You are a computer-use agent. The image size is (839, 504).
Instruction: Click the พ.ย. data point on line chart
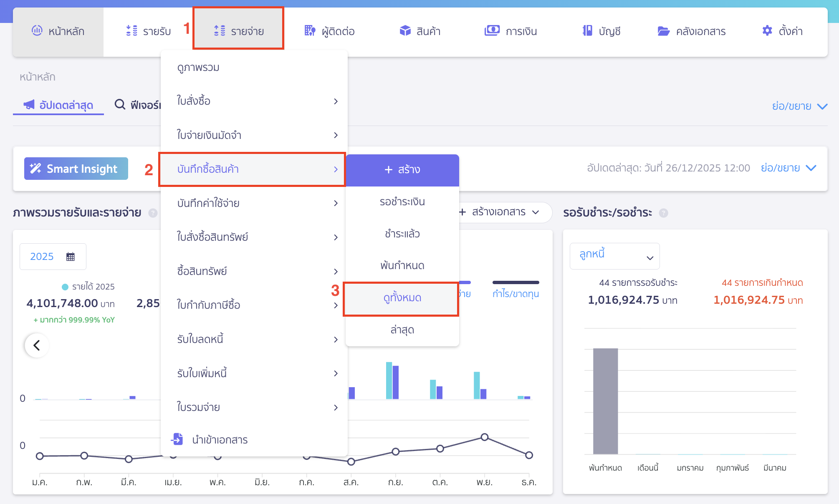point(484,437)
